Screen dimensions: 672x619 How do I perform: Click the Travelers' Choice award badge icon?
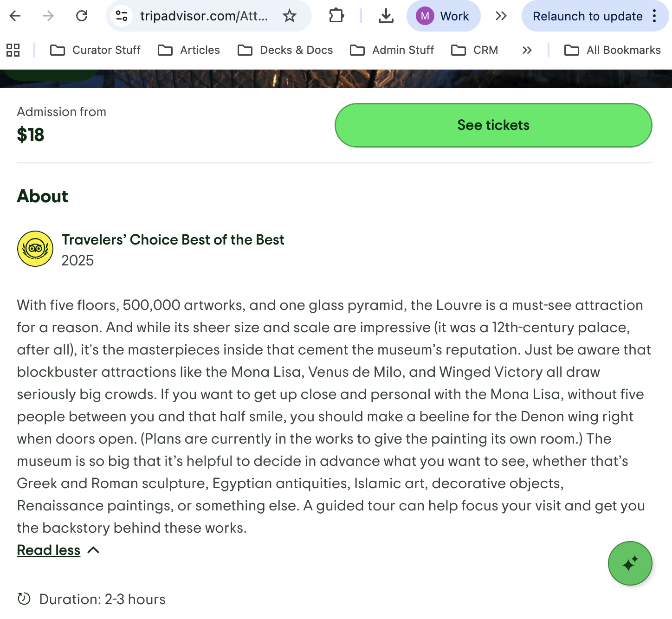point(35,249)
